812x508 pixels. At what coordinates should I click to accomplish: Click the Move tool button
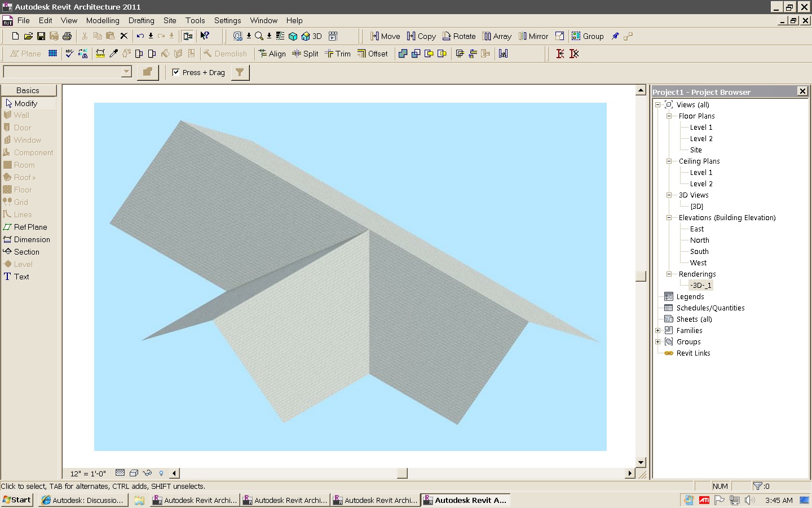tap(385, 36)
